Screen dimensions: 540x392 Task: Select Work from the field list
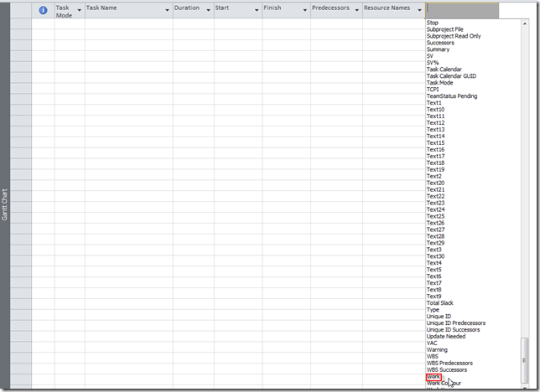click(434, 377)
